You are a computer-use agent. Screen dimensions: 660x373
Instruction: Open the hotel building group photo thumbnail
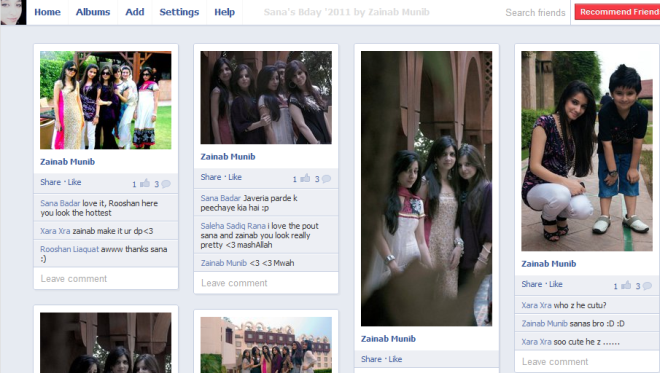coord(266,345)
